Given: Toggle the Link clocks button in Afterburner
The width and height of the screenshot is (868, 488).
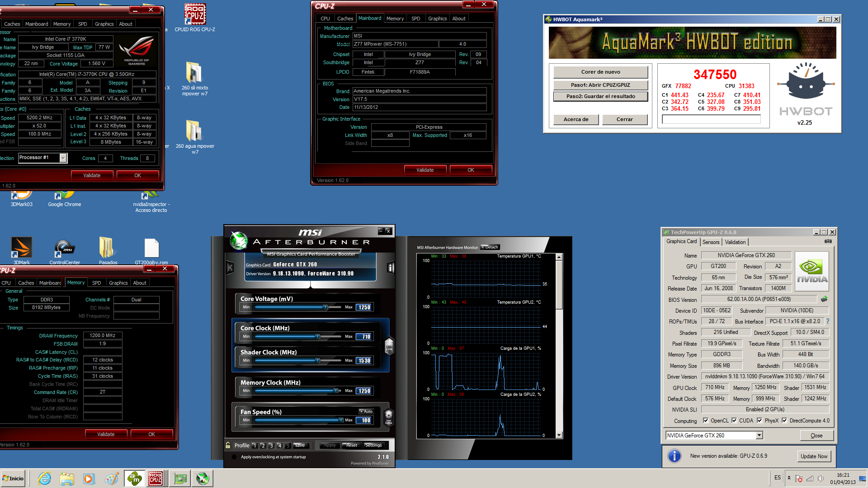Looking at the screenshot, I should coord(389,346).
